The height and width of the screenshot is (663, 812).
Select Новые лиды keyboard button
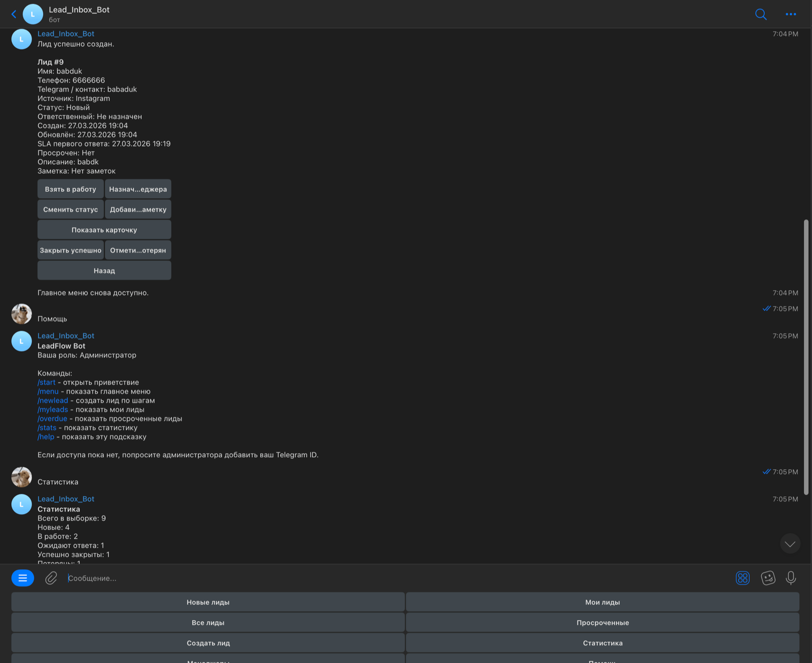[x=208, y=602]
